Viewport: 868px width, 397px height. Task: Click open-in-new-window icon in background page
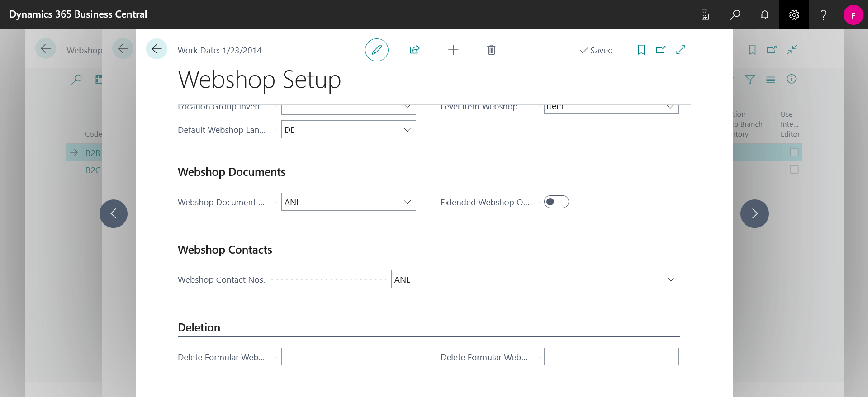[772, 50]
